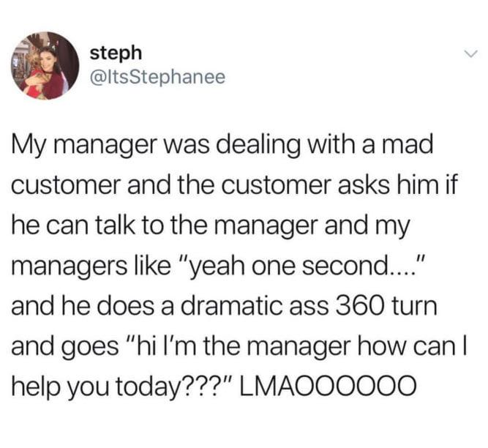The image size is (488, 448).
Task: Click the line "customer and the customer asks him if"
Action: tap(235, 185)
